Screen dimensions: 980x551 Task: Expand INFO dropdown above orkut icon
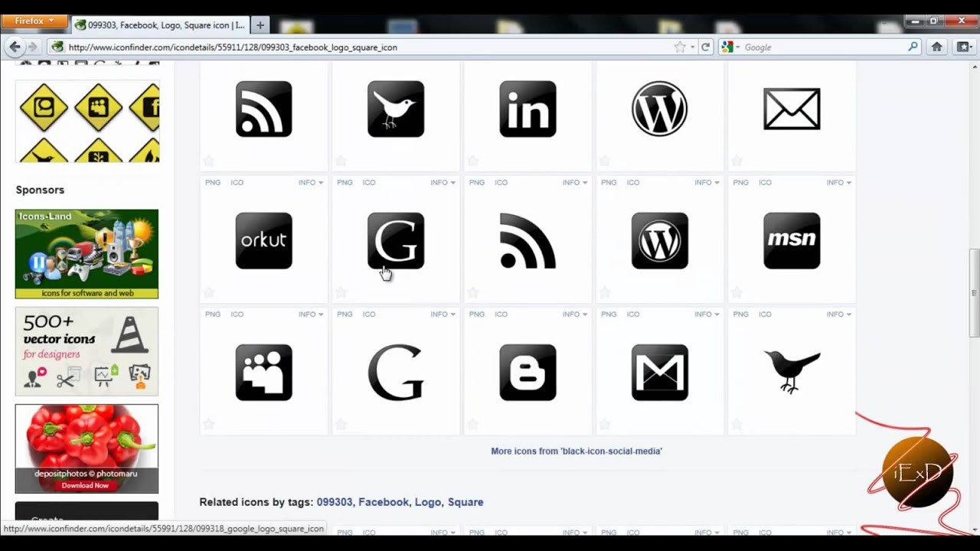click(x=310, y=182)
